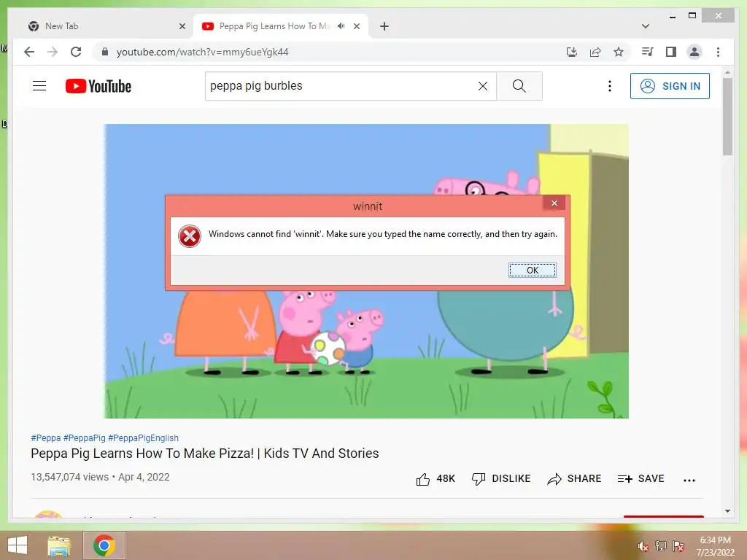Click the address bar URL

click(x=203, y=52)
